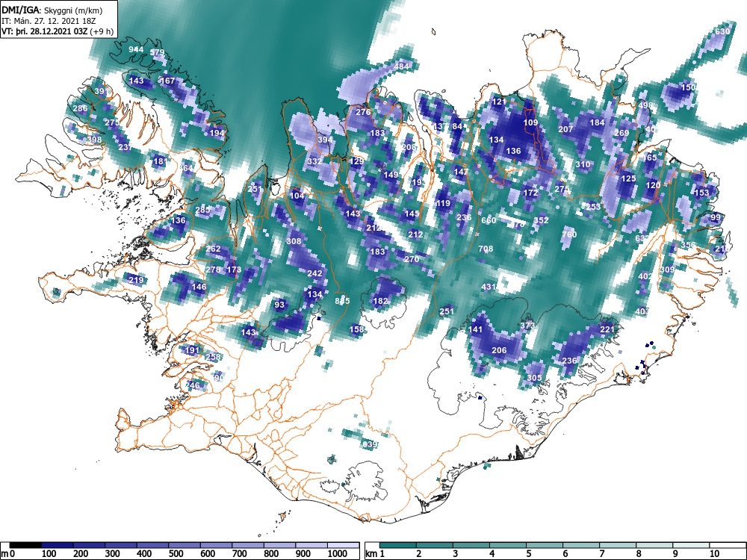Click the visibility value 630
The width and height of the screenshot is (747, 560).
722,31
